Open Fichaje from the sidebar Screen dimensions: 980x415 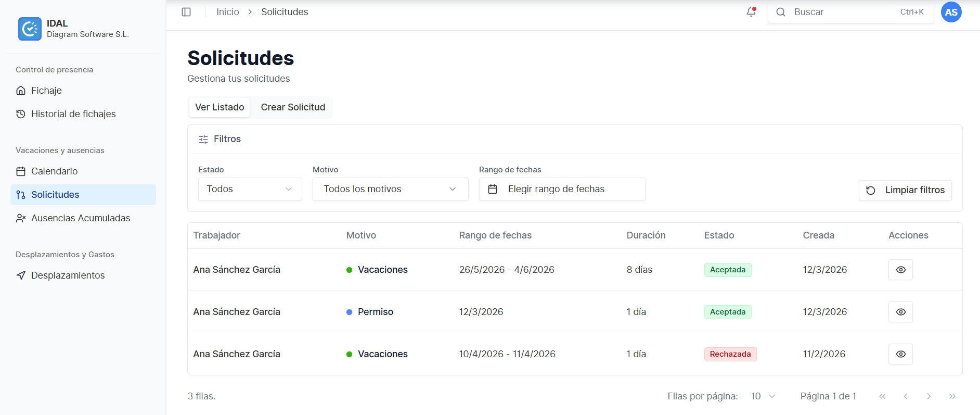pos(46,91)
